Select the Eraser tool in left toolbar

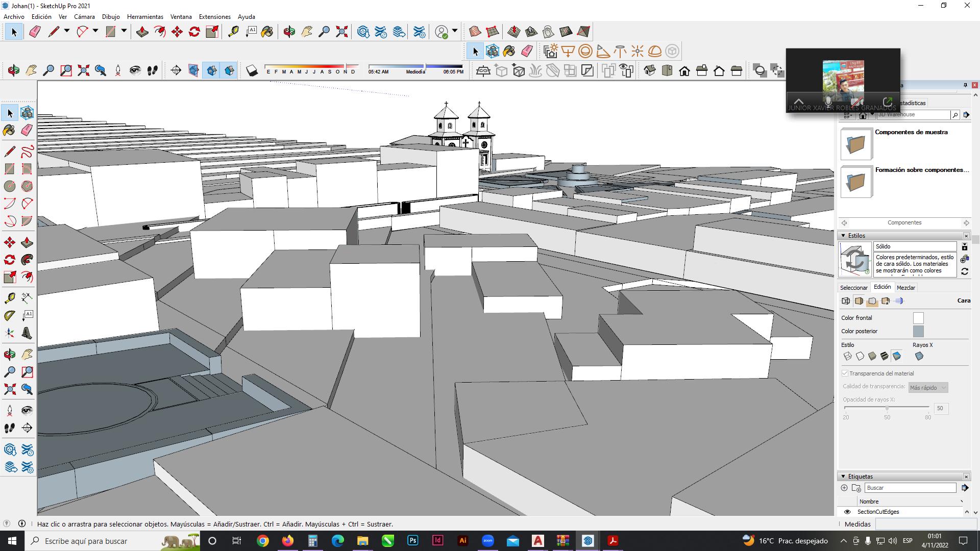27,130
